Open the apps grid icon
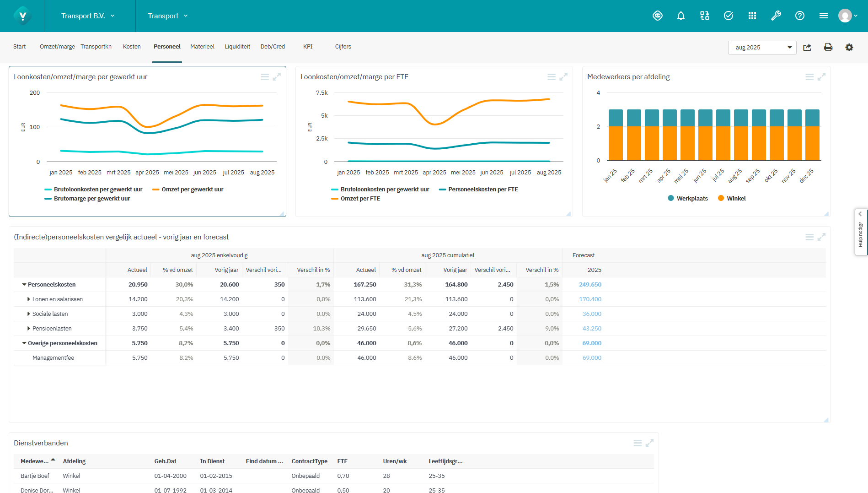The height and width of the screenshot is (493, 868). [752, 15]
